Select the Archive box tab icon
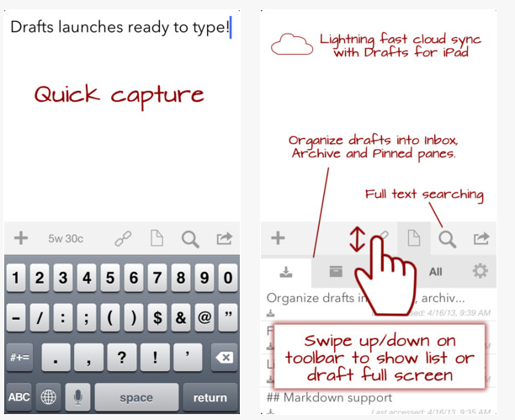This screenshot has width=515, height=420. pyautogui.click(x=336, y=272)
